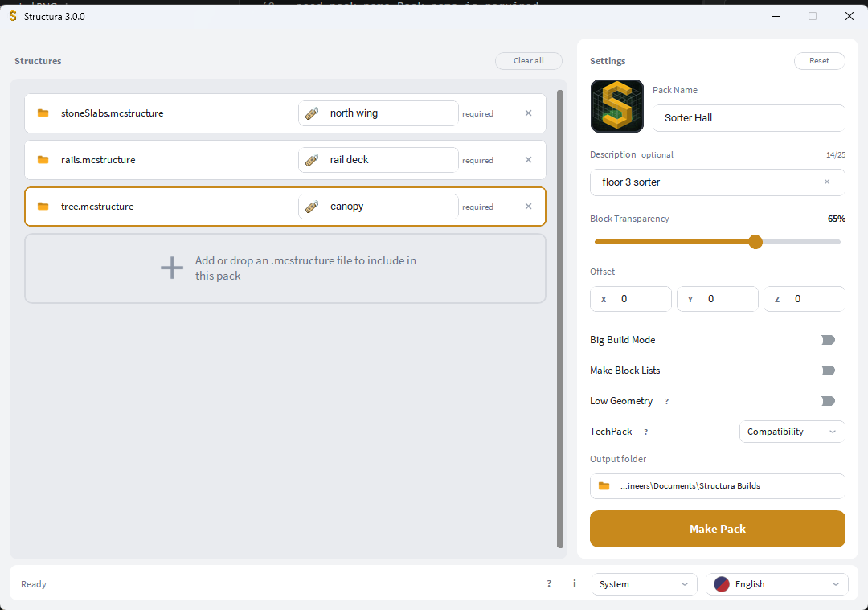Click the Output folder path field

[718, 486]
